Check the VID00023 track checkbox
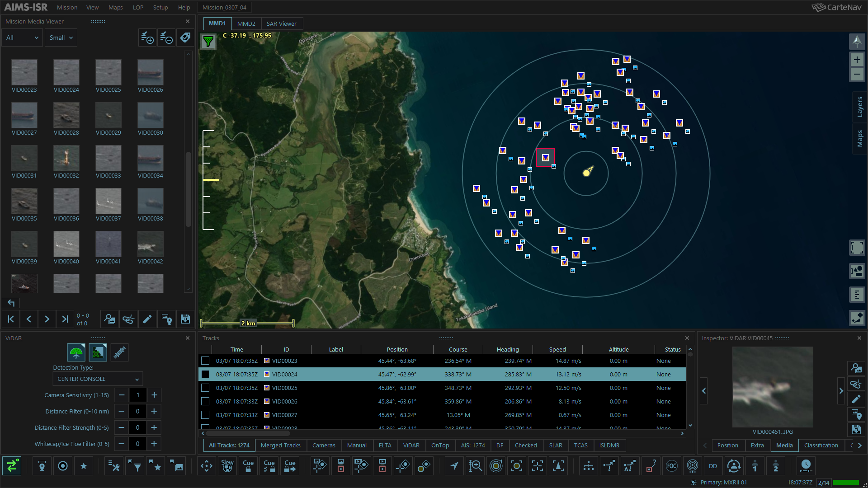The width and height of the screenshot is (868, 488). 205,361
